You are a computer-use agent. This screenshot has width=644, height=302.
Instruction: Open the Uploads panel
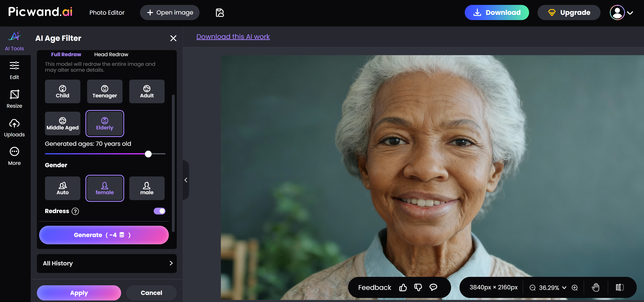tap(14, 128)
